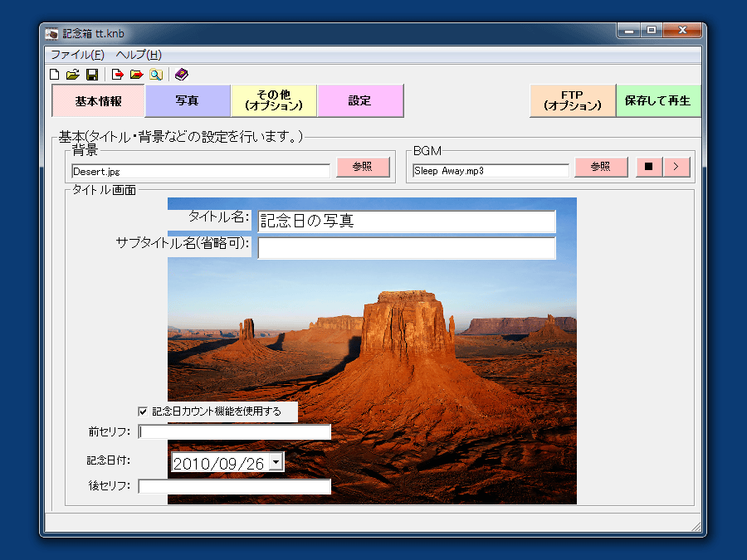Click the folder with red arrow icon
The image size is (747, 560).
(137, 75)
